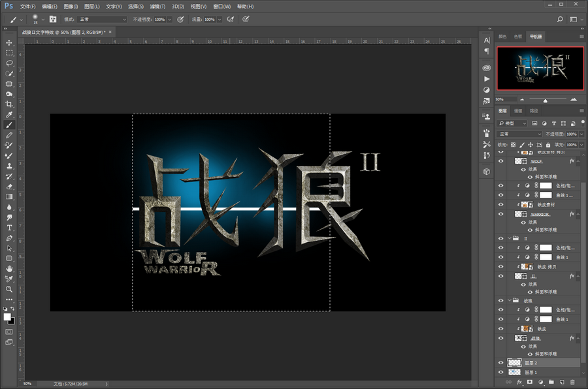Select the Lasso tool
Viewport: 588px width, 389px height.
[x=9, y=63]
